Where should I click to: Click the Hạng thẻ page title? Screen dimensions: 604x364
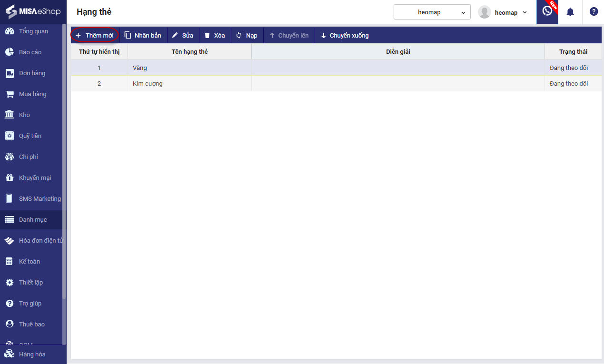(x=94, y=12)
